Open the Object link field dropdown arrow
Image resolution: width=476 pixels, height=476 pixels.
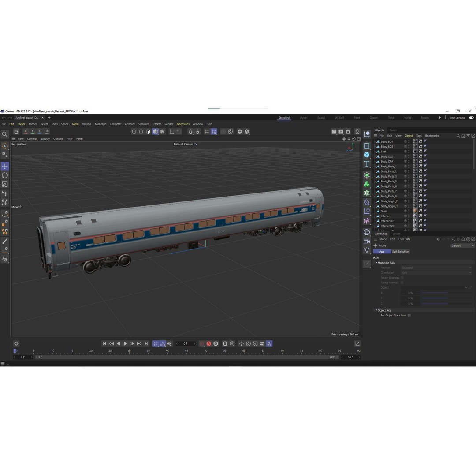(x=466, y=287)
